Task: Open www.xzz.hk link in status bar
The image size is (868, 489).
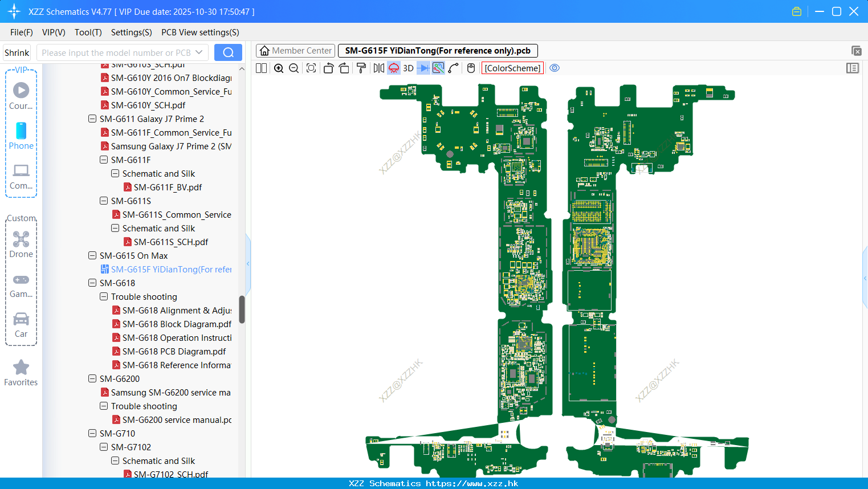Action: [x=472, y=483]
